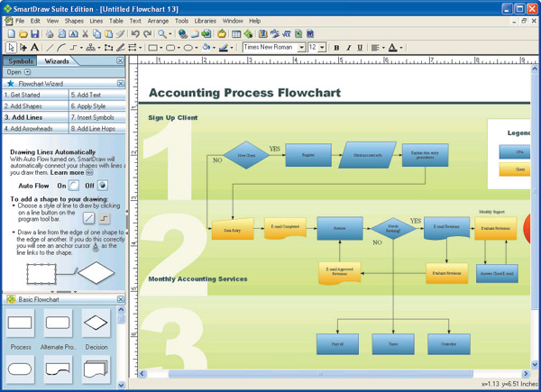The height and width of the screenshot is (392, 541).
Task: Click the Bold formatting button
Action: tap(336, 48)
